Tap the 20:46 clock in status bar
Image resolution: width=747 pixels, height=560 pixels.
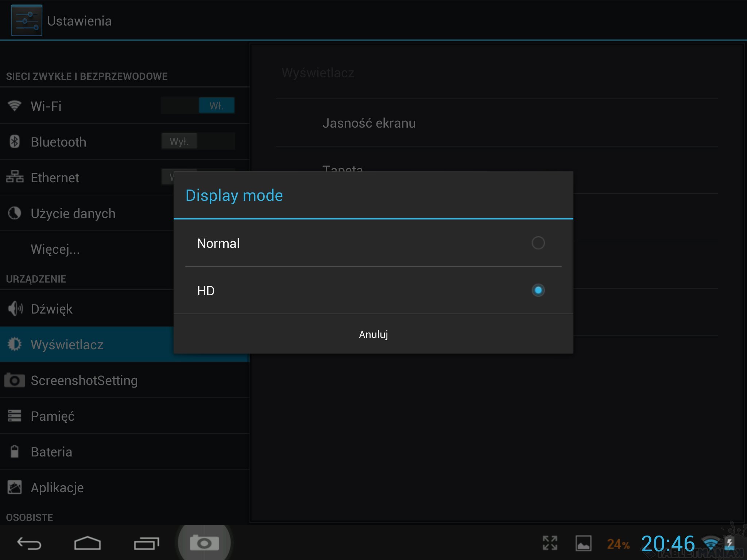[x=668, y=544]
